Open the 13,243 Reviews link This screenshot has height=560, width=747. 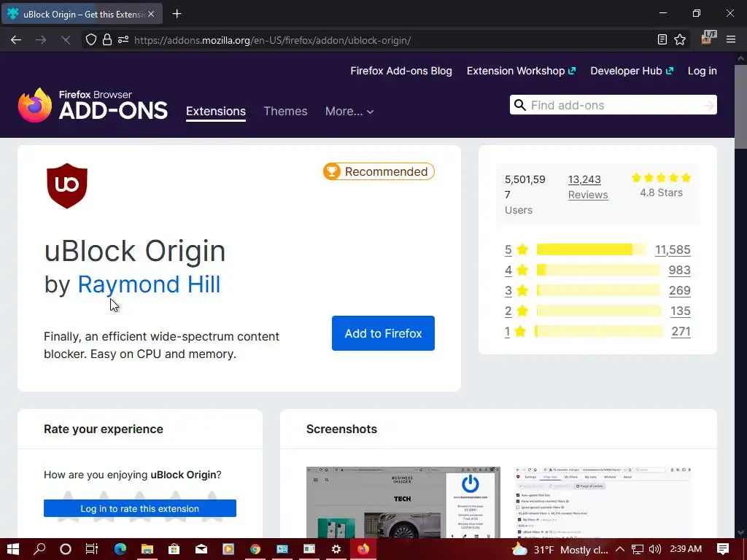[x=588, y=187]
